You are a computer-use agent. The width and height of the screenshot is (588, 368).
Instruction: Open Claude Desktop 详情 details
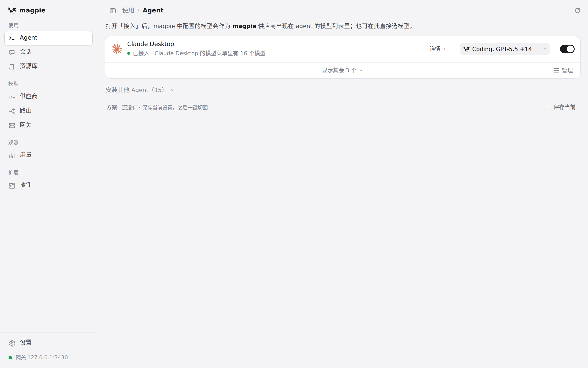pos(437,49)
